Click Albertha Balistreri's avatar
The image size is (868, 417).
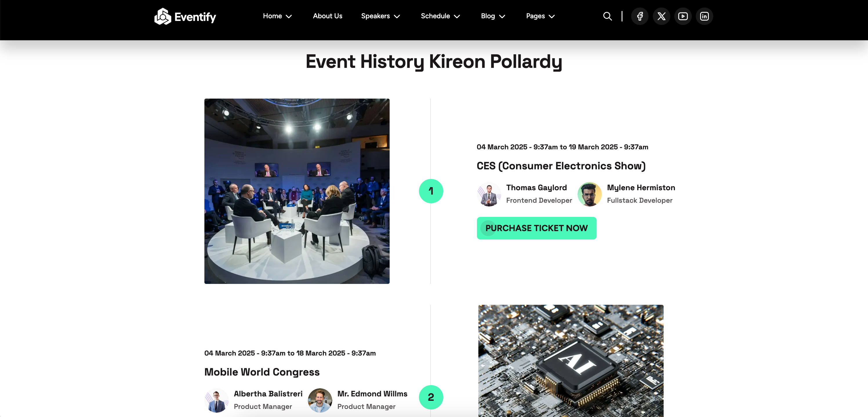[216, 400]
